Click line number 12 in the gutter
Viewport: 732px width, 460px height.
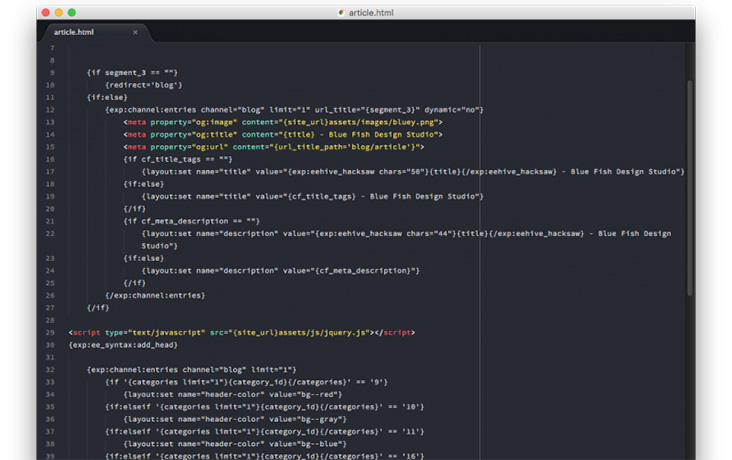pos(50,110)
